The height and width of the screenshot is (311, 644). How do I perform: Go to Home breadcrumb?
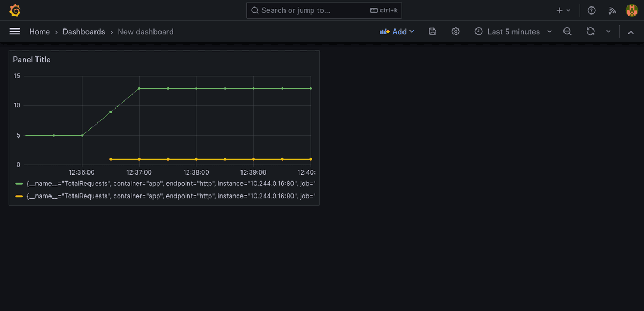[40, 32]
